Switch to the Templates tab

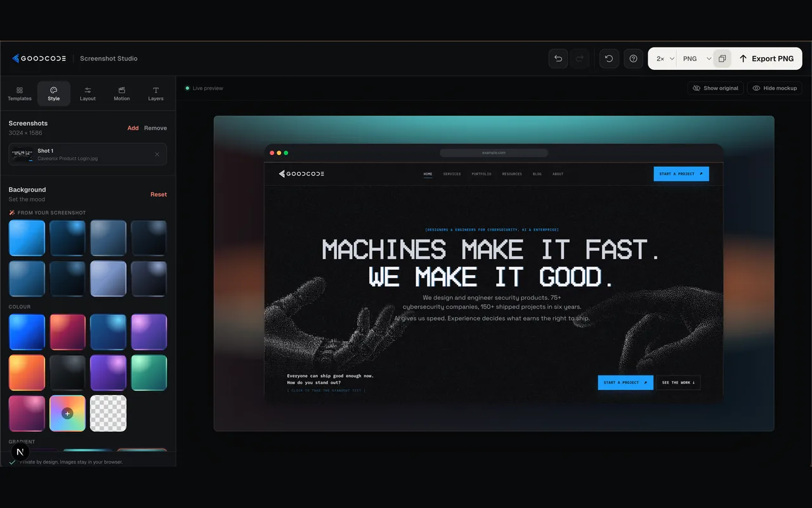click(20, 93)
